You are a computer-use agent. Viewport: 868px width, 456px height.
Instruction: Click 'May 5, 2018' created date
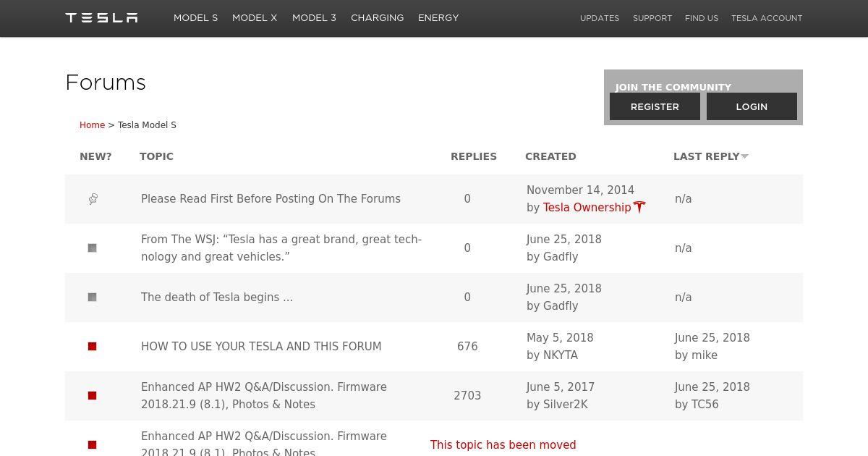click(560, 338)
